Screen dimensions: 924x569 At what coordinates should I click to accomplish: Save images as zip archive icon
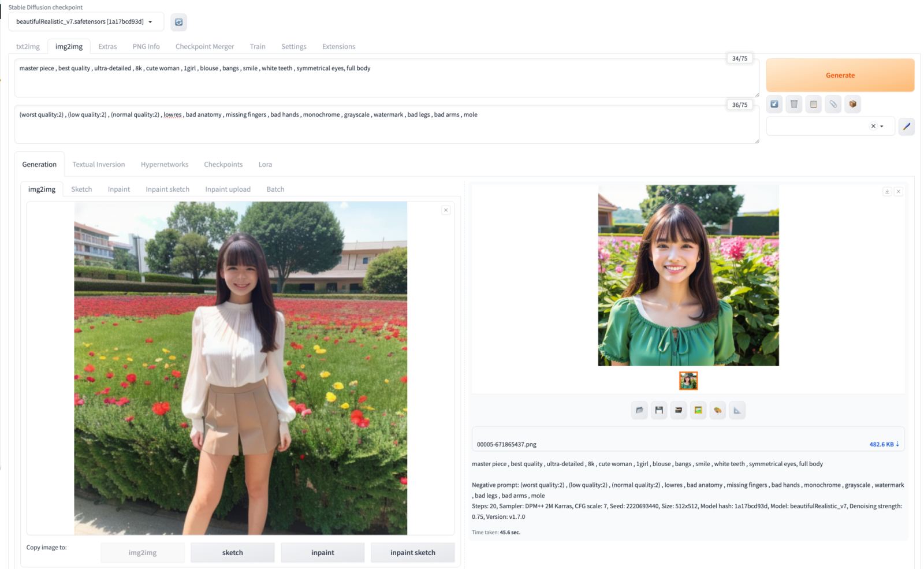tap(679, 410)
